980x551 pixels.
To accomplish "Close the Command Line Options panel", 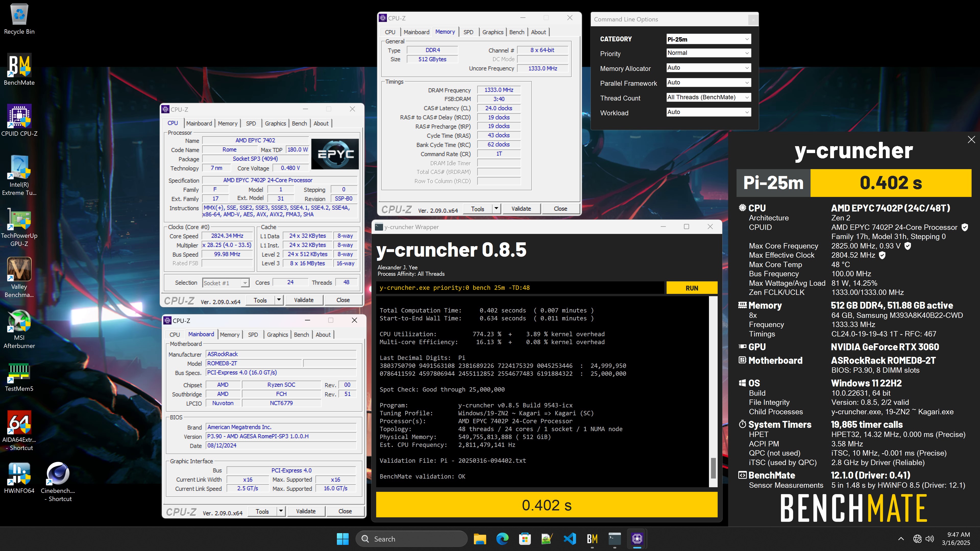I will point(753,20).
